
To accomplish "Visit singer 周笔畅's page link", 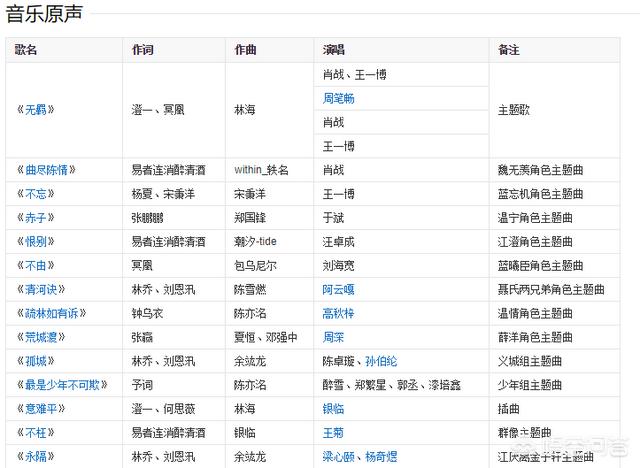I will pyautogui.click(x=338, y=99).
